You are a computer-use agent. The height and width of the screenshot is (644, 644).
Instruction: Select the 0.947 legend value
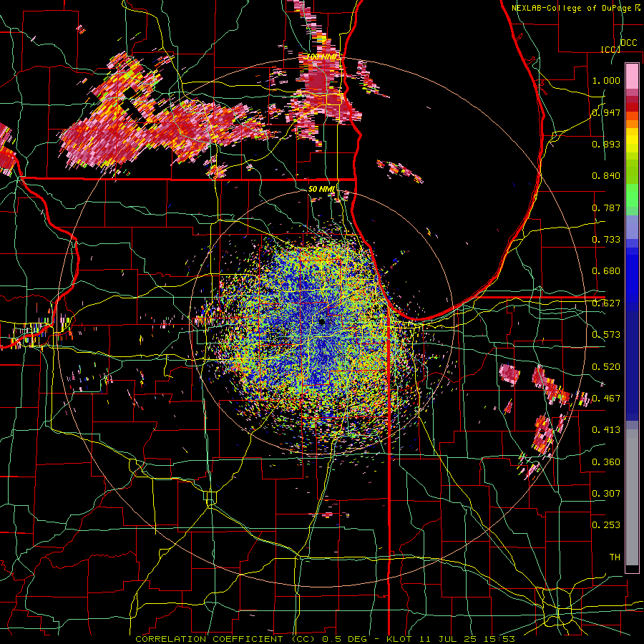606,112
